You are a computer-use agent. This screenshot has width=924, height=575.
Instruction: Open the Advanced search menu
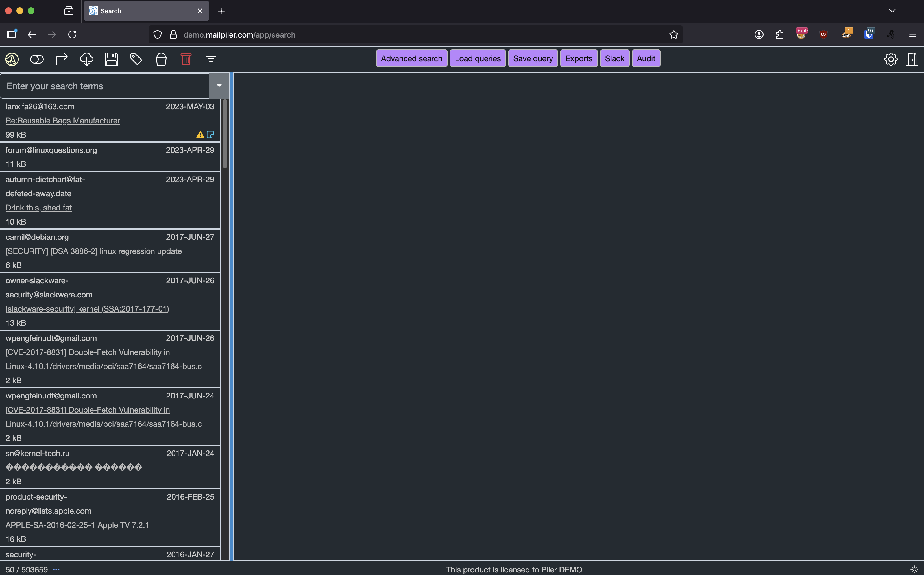[411, 58]
